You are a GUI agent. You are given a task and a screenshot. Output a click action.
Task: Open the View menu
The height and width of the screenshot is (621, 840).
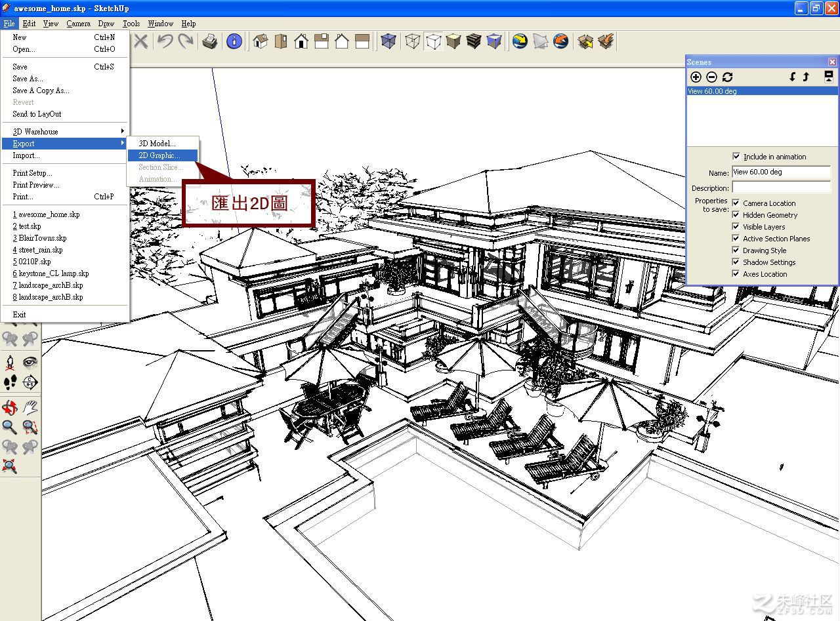point(51,24)
